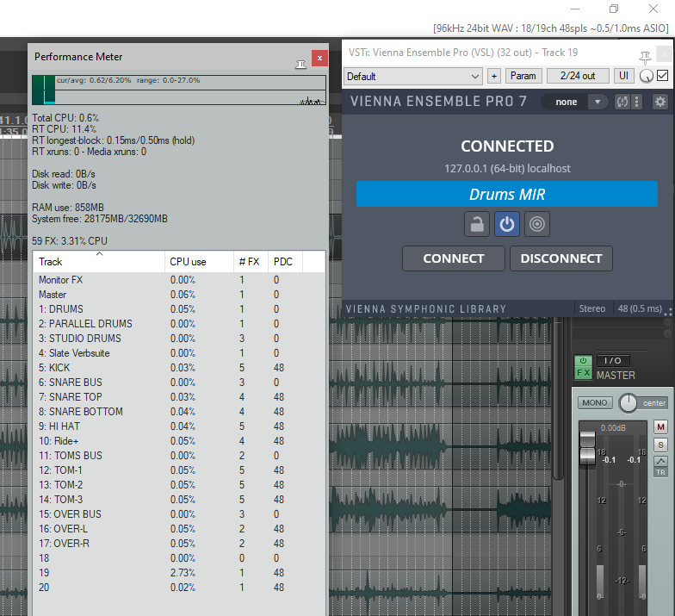Click the arrange view vertical scrollbar
The image size is (675, 616).
[x=558, y=398]
